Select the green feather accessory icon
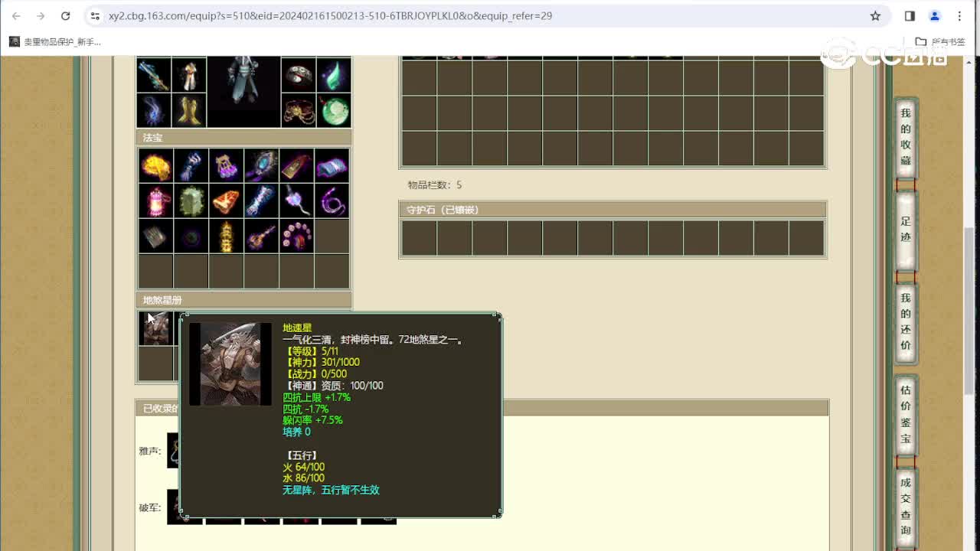Screen dimensions: 980x551 click(334, 74)
